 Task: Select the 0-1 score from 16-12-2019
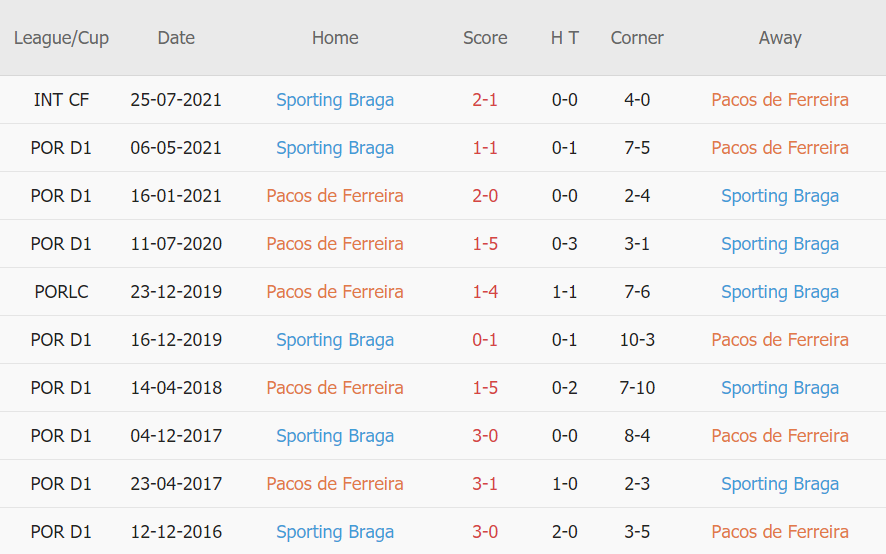485,340
